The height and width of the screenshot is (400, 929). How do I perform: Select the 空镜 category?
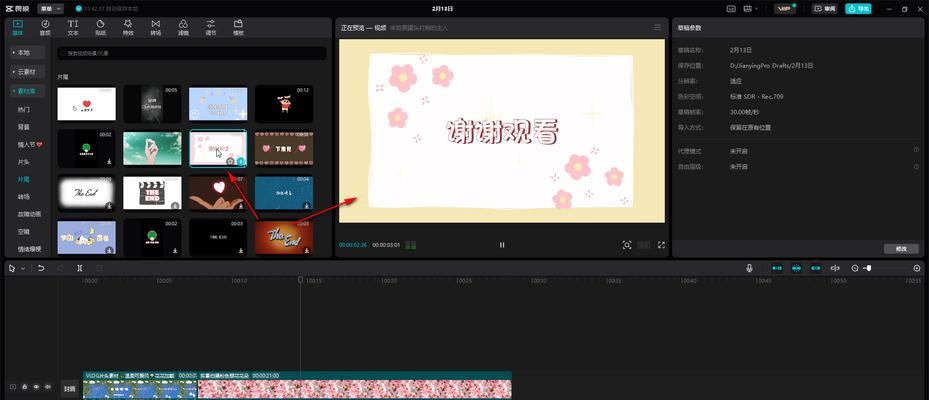coord(24,232)
